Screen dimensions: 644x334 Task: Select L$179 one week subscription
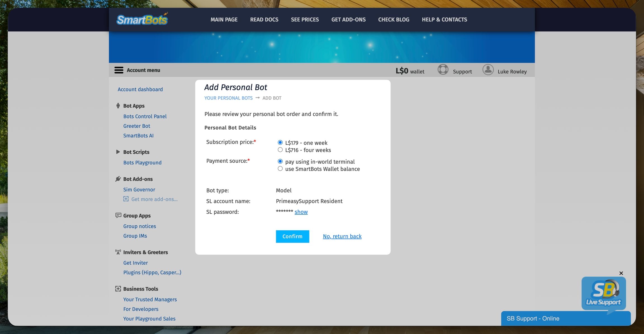coord(280,142)
